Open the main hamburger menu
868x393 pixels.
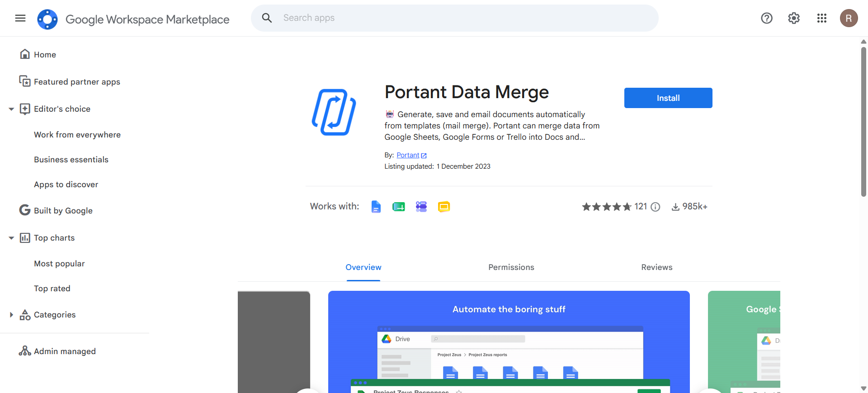click(x=20, y=18)
